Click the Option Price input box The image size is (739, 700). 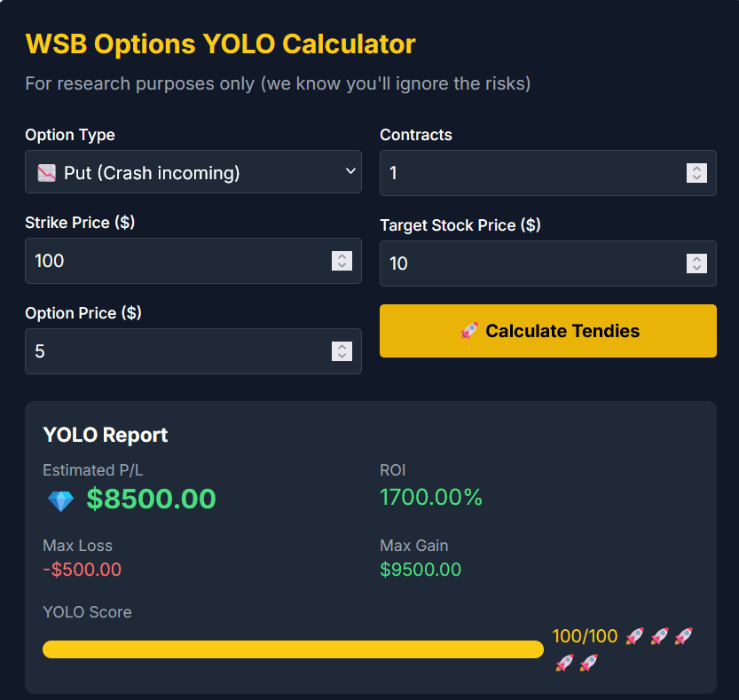point(177,351)
